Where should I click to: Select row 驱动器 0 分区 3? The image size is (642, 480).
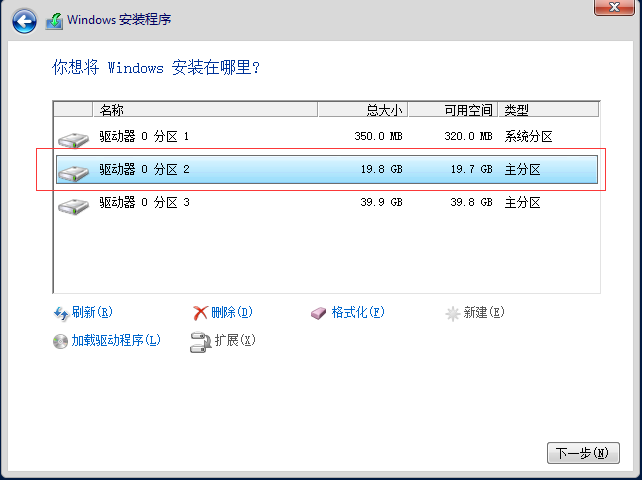pos(327,203)
